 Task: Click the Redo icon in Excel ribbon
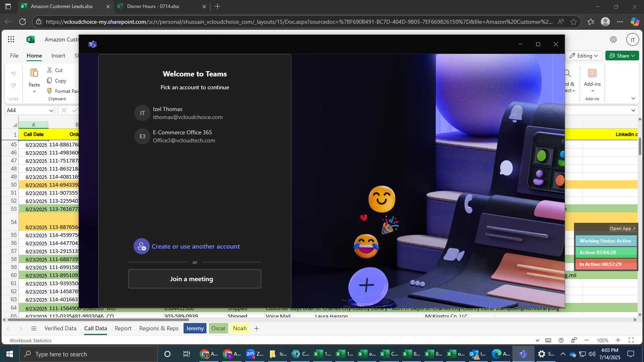(x=14, y=85)
